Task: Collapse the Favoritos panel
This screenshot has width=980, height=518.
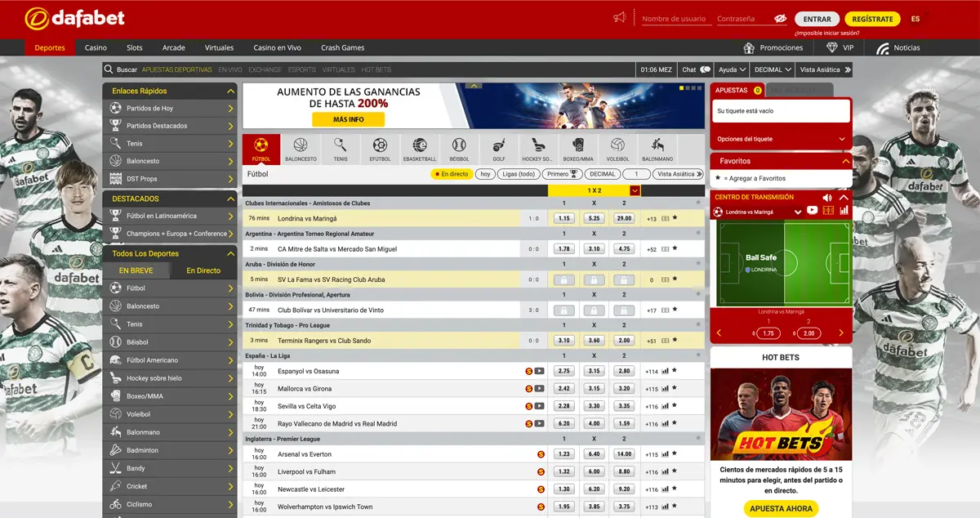Action: coord(844,161)
